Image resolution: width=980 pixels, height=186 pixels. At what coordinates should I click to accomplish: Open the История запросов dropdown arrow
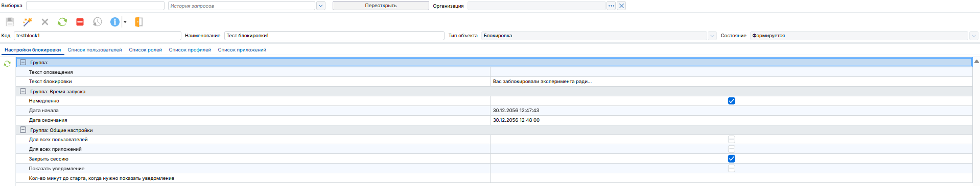tap(321, 6)
